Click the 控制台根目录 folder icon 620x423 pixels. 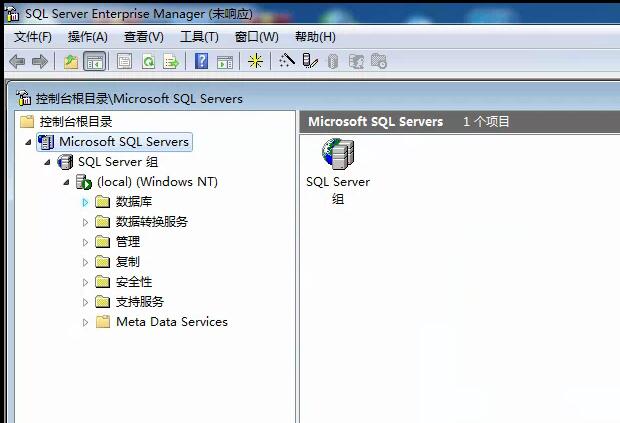(x=27, y=121)
